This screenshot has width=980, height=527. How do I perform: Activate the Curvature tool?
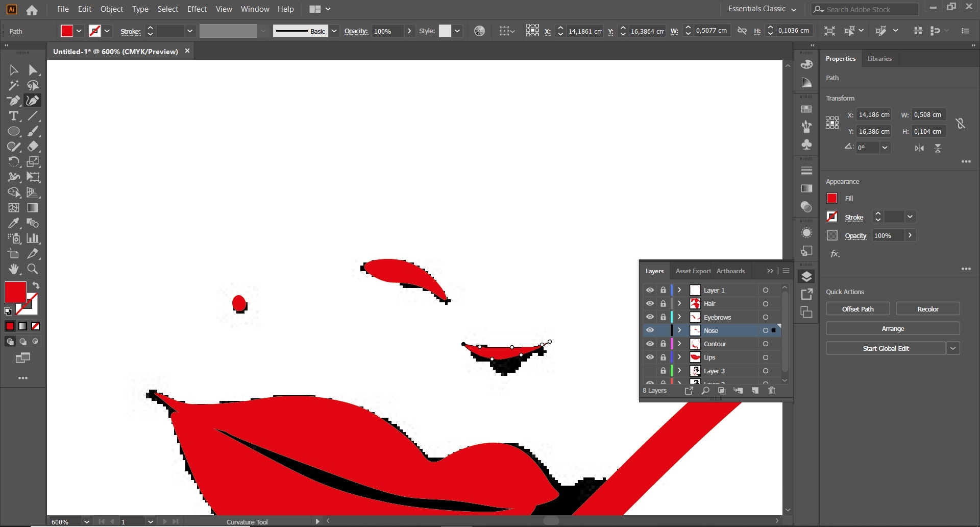(33, 101)
